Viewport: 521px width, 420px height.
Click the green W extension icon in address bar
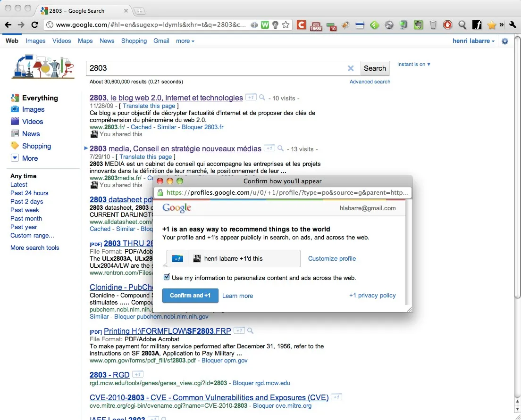pyautogui.click(x=265, y=25)
